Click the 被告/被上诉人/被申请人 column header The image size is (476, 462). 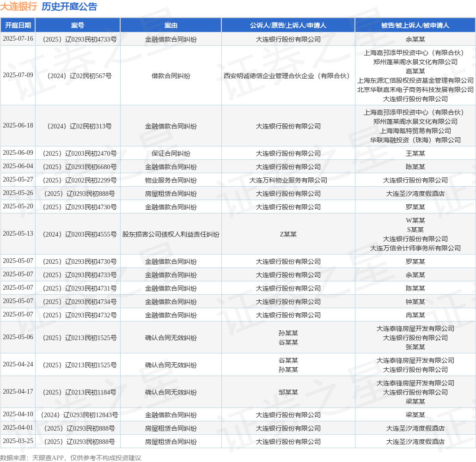click(415, 25)
